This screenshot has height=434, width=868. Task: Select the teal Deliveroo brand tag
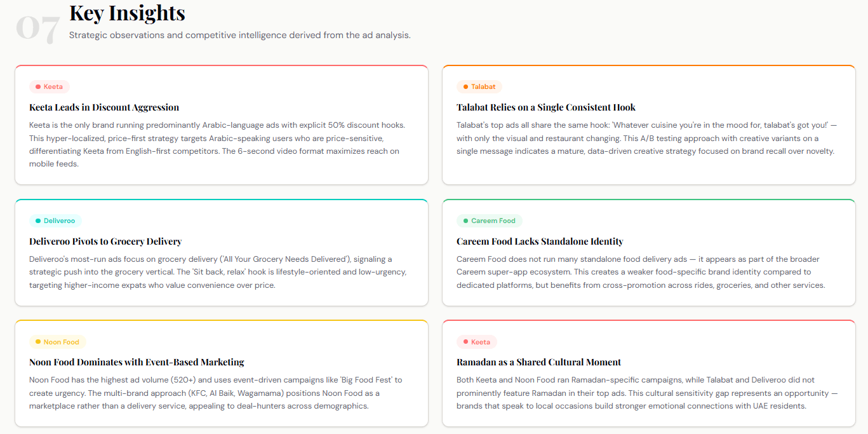[x=55, y=220]
